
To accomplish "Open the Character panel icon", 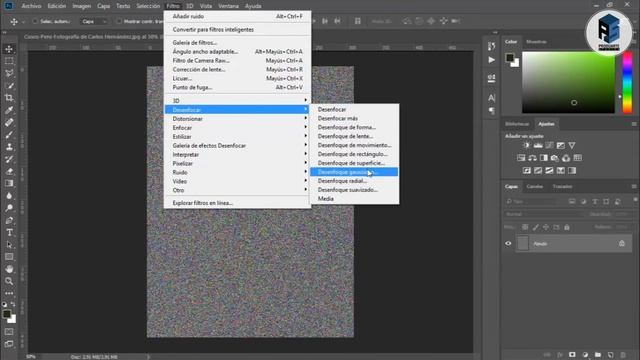I will coord(491,98).
